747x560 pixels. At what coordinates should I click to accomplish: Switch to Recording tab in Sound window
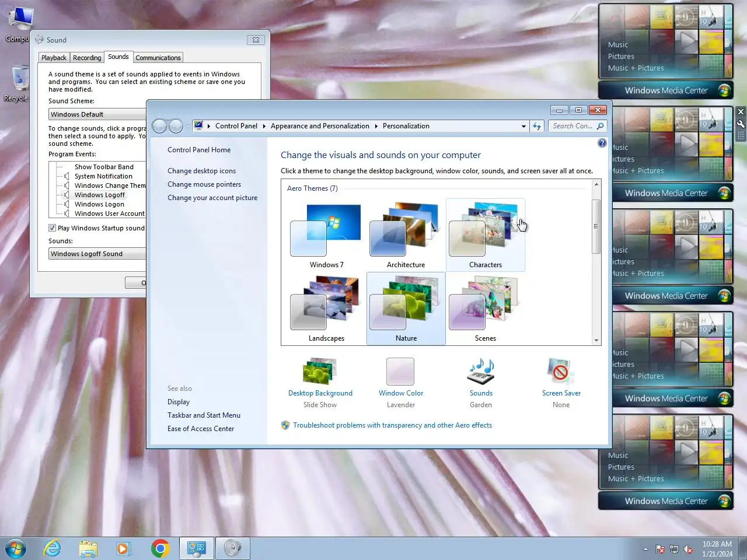click(x=87, y=58)
